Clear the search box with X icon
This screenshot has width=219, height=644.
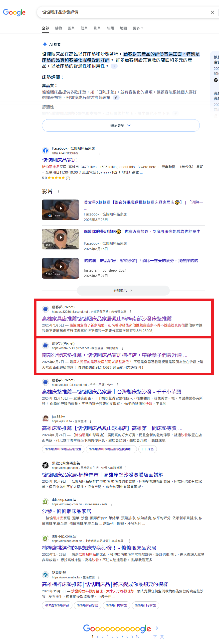pyautogui.click(x=212, y=12)
